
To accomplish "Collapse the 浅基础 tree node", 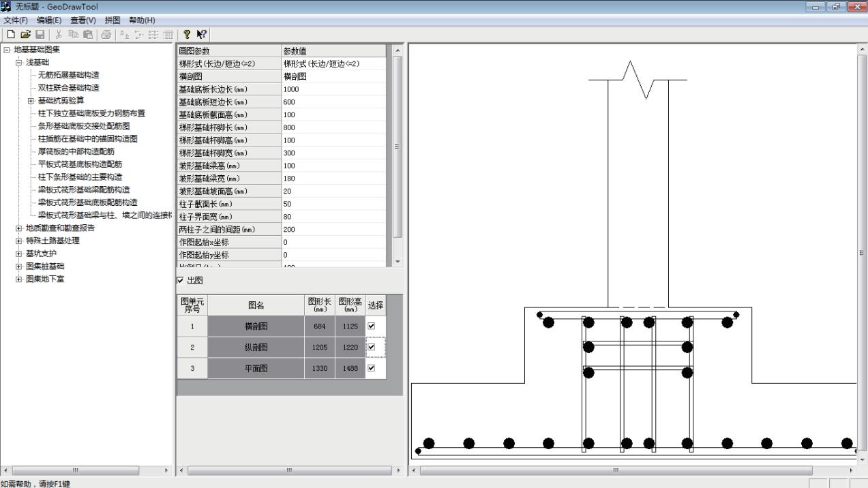I will tap(18, 62).
